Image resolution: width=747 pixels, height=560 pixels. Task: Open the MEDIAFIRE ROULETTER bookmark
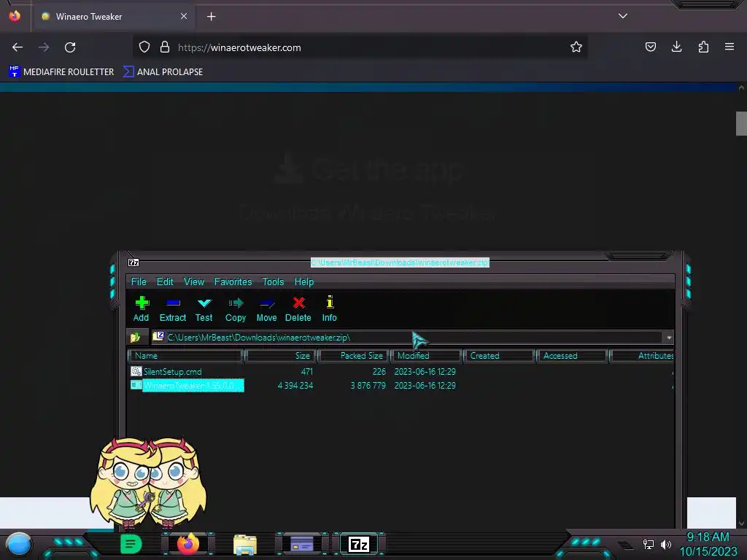click(x=61, y=72)
